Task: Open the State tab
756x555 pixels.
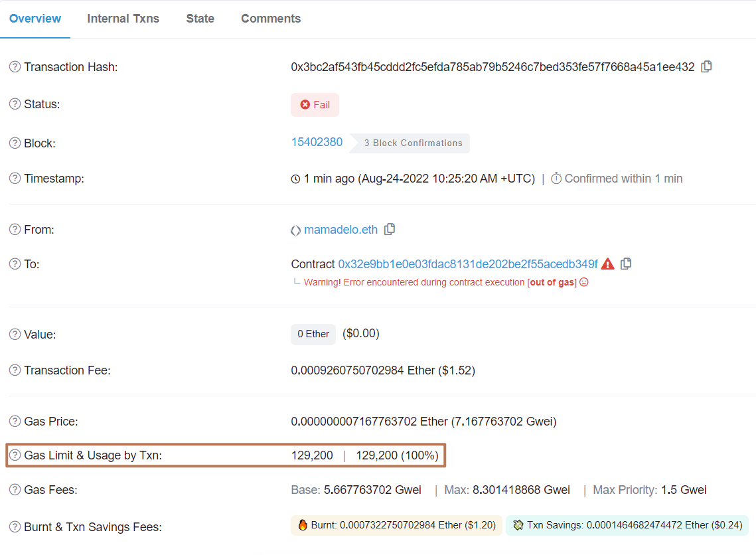Action: (200, 19)
